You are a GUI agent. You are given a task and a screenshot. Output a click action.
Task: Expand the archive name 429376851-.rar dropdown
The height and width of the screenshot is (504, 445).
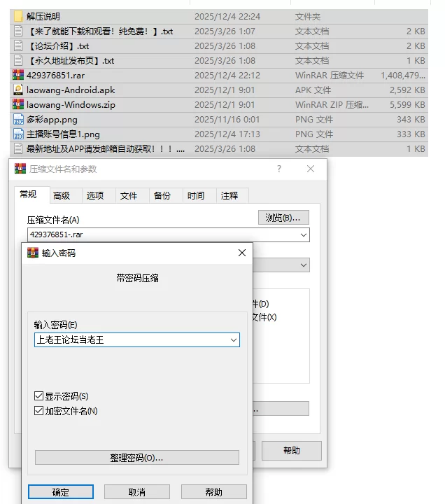click(x=303, y=235)
